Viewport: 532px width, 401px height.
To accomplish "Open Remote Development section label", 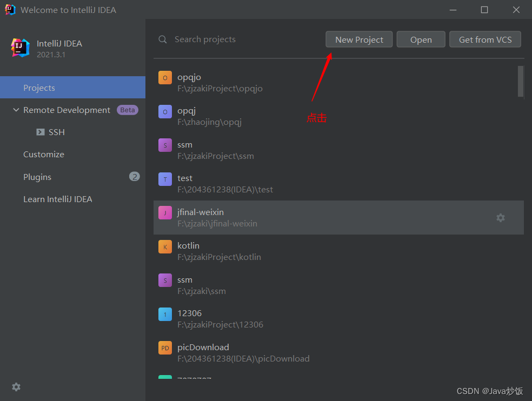I will [x=67, y=110].
